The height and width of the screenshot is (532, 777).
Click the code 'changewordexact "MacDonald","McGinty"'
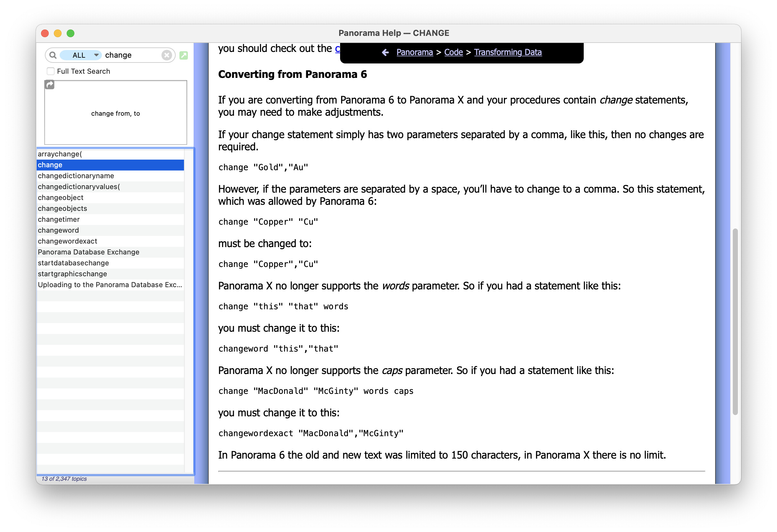[x=311, y=433]
